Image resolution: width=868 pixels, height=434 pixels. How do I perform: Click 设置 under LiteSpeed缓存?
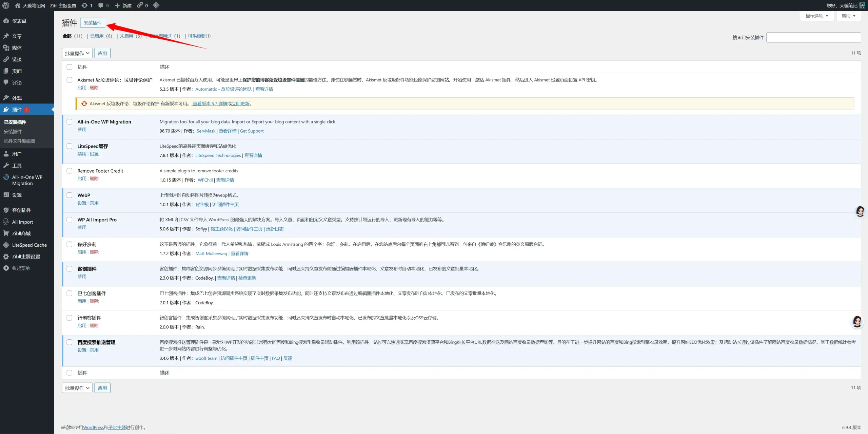pos(94,154)
